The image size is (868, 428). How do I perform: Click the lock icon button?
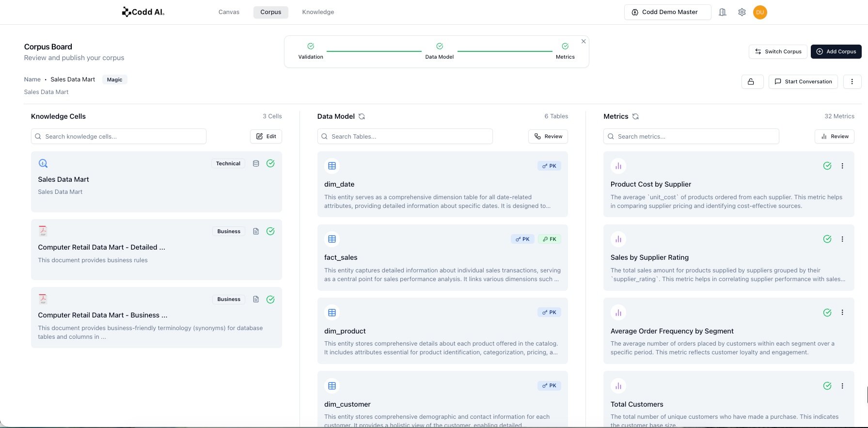click(x=752, y=81)
